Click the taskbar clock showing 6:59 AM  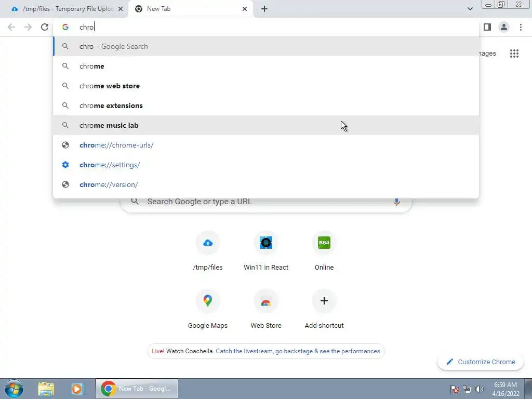(506, 389)
